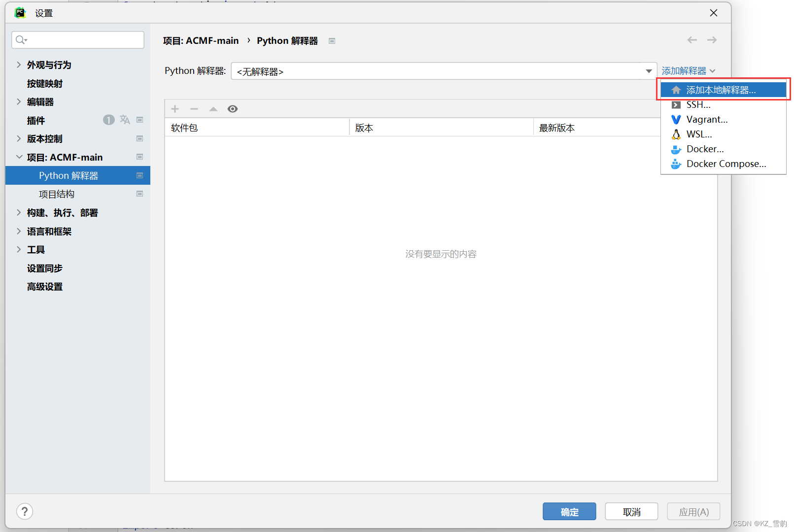Click the <无解释器> combo box text

260,72
